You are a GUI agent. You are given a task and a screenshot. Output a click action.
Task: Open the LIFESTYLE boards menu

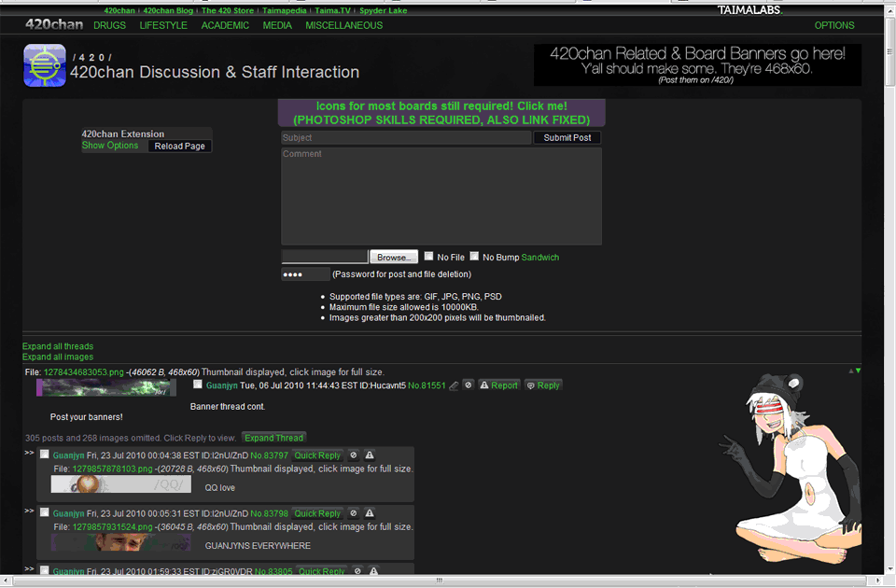coord(163,25)
